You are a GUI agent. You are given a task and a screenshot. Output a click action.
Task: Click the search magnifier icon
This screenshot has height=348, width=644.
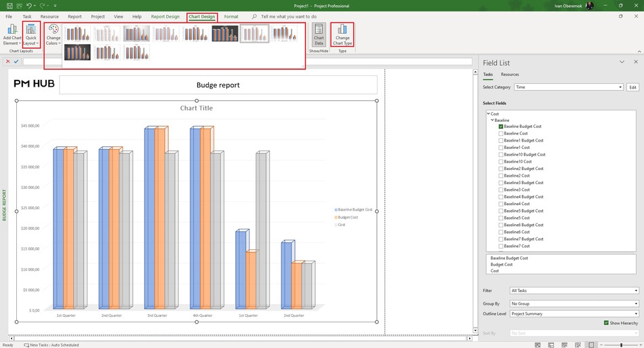[254, 16]
